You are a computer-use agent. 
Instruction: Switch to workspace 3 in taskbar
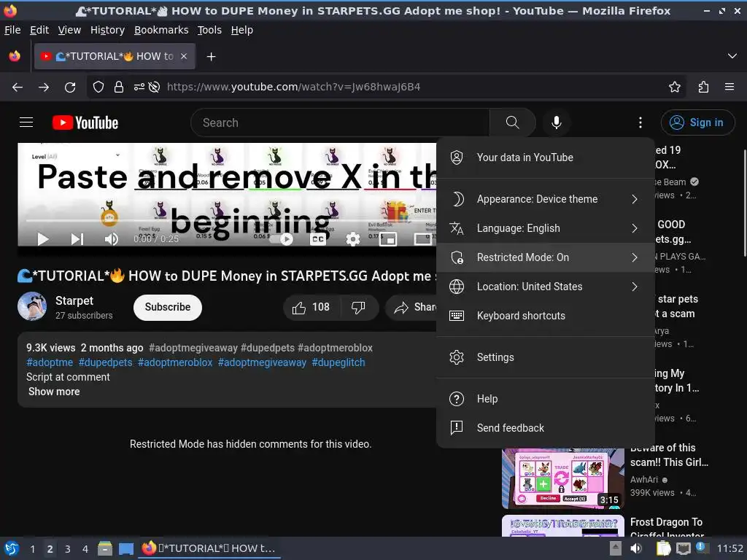pyautogui.click(x=68, y=548)
